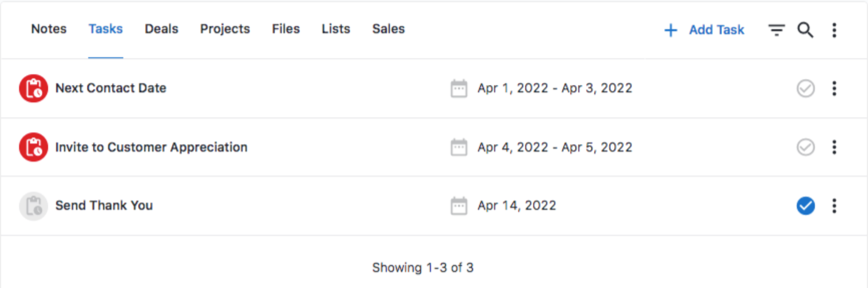Uncheck the completed Send Thank You task
Viewport: 868px width, 288px height.
point(805,206)
